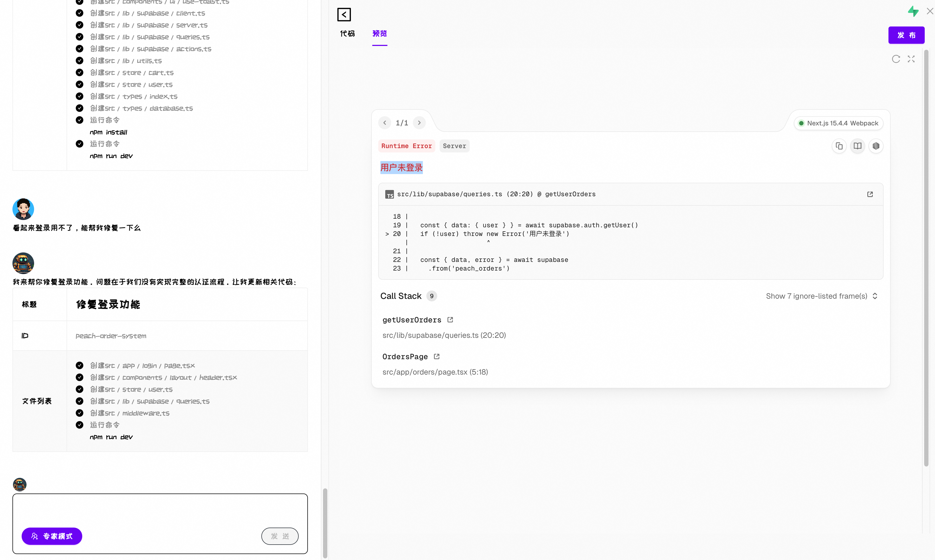Refresh the preview pane
The width and height of the screenshot is (935, 560).
point(896,59)
